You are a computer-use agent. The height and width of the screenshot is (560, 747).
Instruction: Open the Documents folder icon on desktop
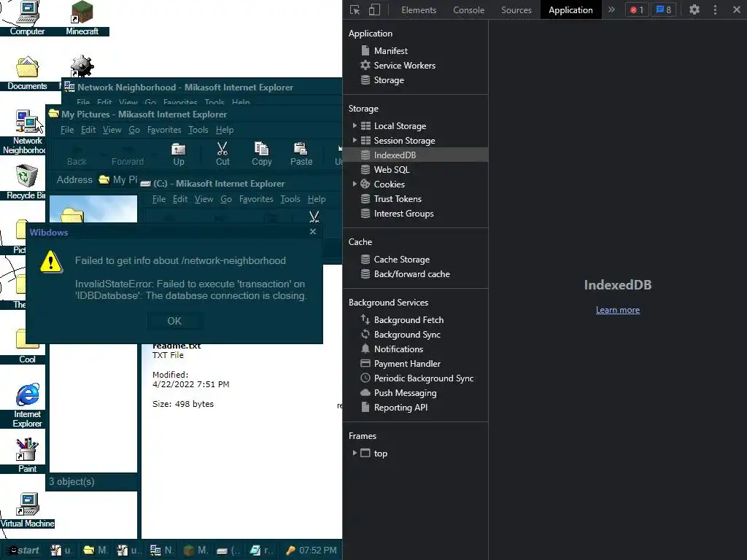tap(27, 73)
